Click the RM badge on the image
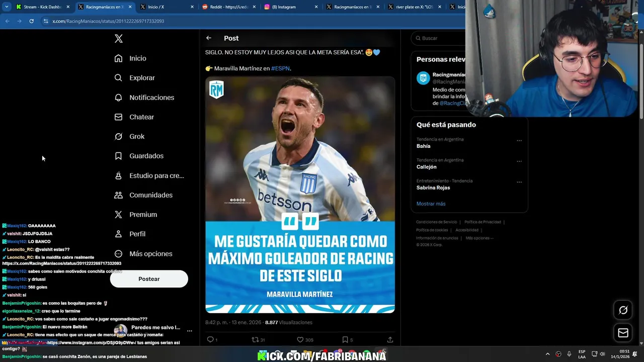This screenshot has height=362, width=644. (x=216, y=89)
